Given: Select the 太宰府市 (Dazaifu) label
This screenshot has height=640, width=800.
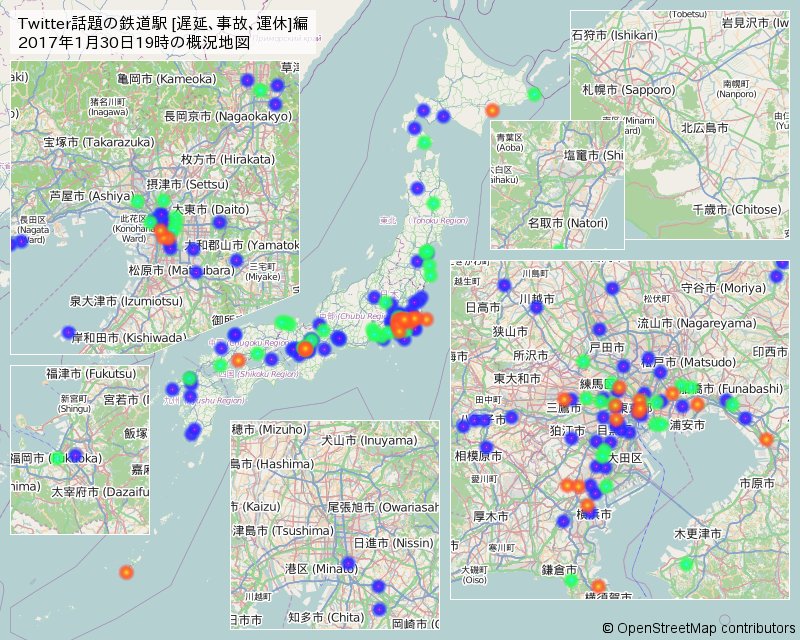Looking at the screenshot, I should (x=100, y=492).
